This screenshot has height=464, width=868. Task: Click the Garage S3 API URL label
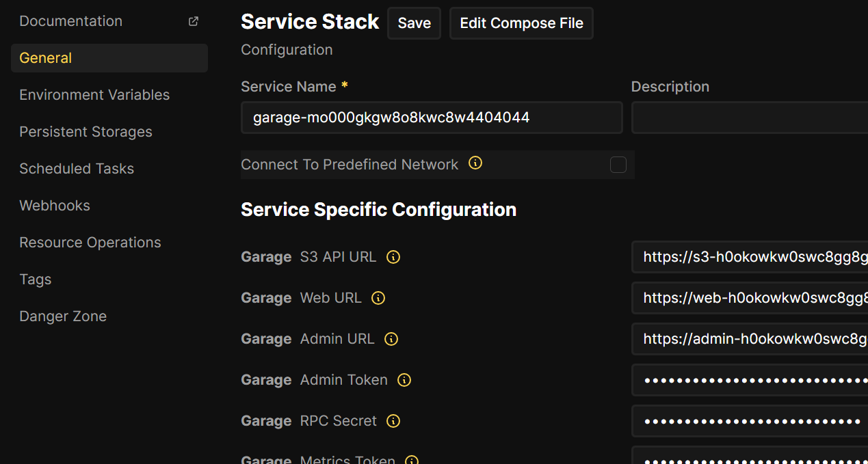[x=308, y=257]
